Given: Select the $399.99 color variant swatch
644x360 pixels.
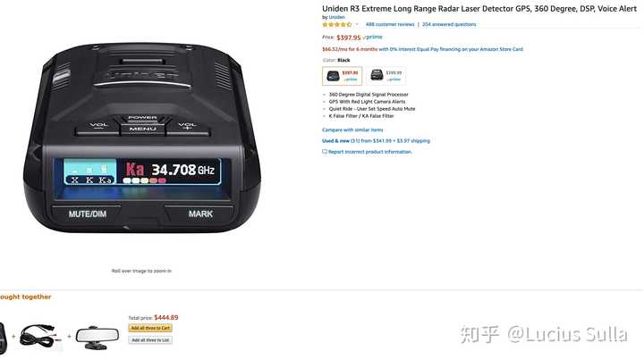Looking at the screenshot, I should click(386, 76).
